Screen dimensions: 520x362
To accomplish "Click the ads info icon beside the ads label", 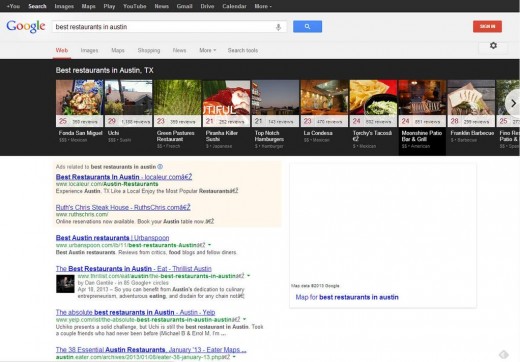I will (160, 167).
